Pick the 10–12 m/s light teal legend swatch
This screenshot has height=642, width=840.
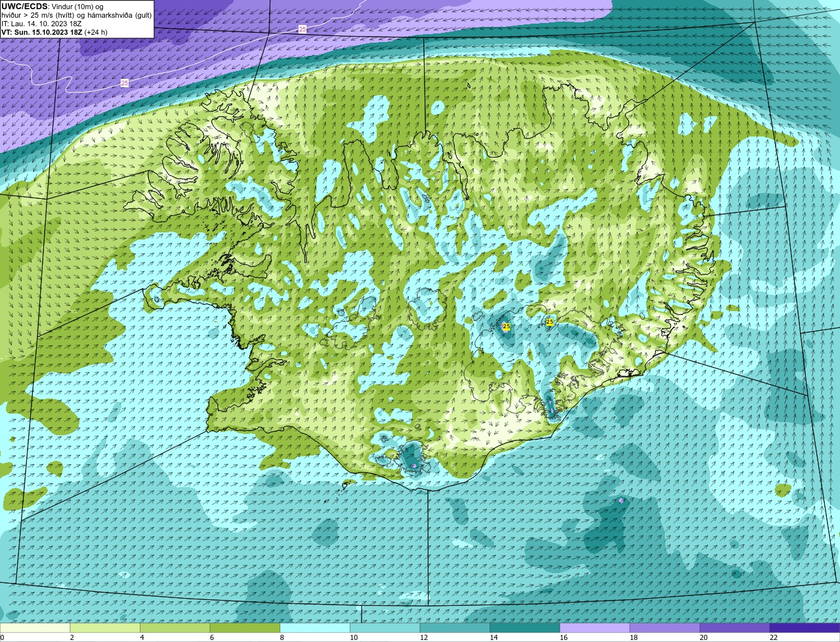(385, 628)
